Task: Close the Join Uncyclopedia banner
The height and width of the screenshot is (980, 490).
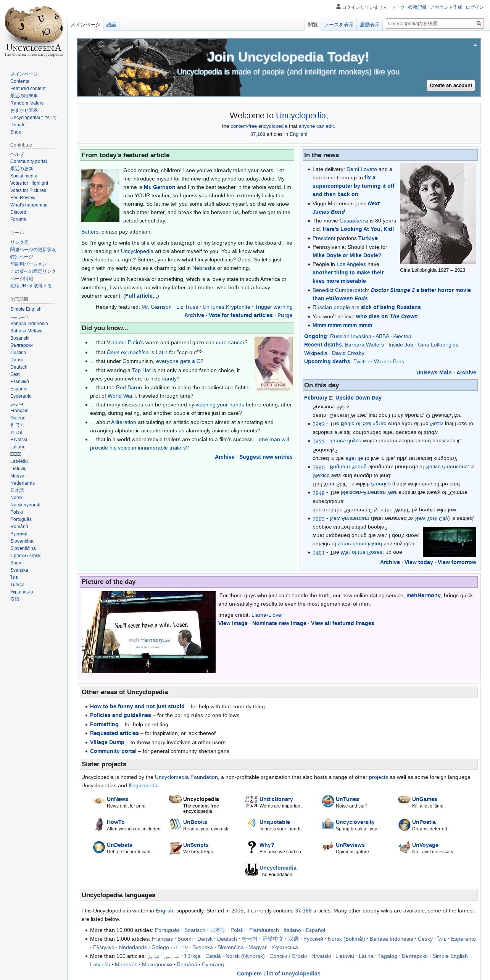Action: (x=475, y=44)
